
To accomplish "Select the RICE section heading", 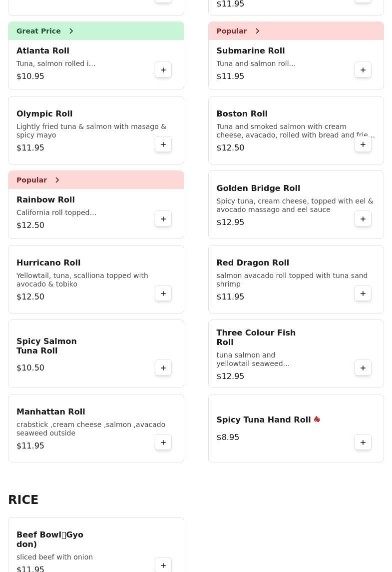I will (23, 500).
